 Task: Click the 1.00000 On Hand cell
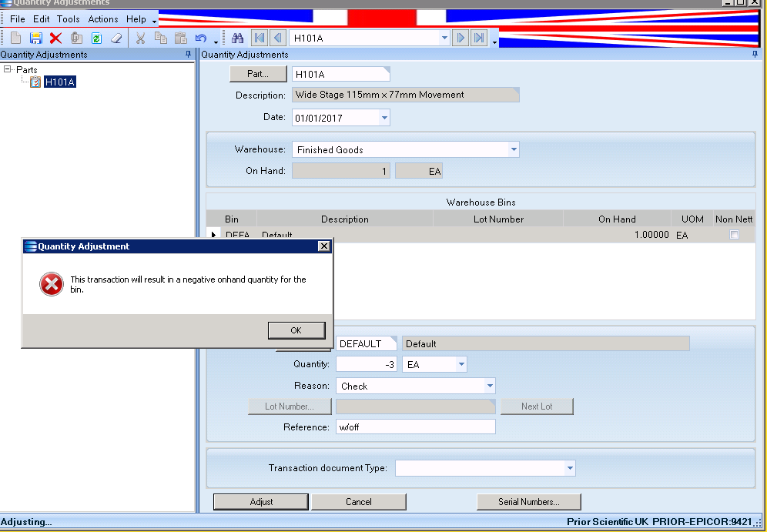pyautogui.click(x=617, y=235)
